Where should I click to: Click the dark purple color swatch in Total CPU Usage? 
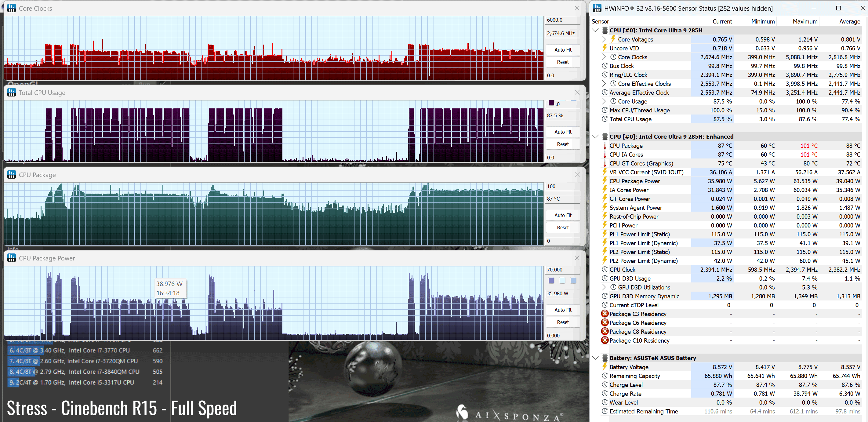pyautogui.click(x=551, y=103)
